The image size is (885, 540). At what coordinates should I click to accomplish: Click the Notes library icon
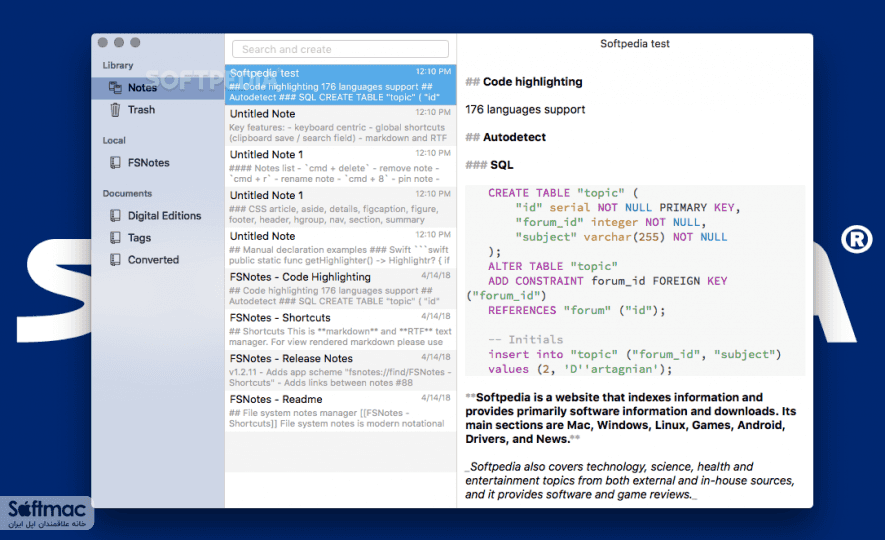[115, 87]
